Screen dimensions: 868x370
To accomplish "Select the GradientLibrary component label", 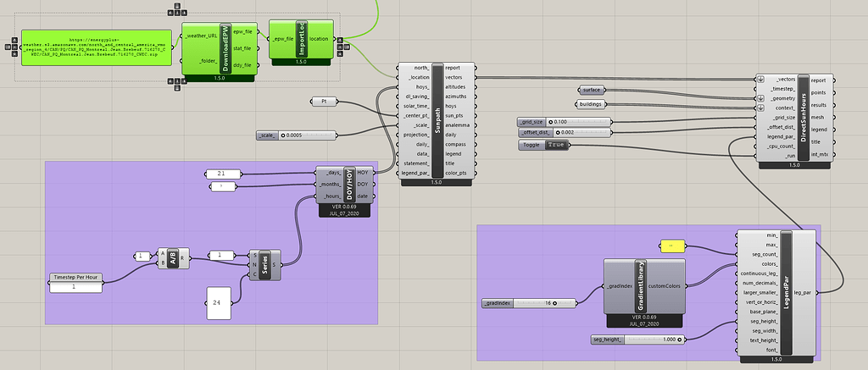I will (640, 286).
